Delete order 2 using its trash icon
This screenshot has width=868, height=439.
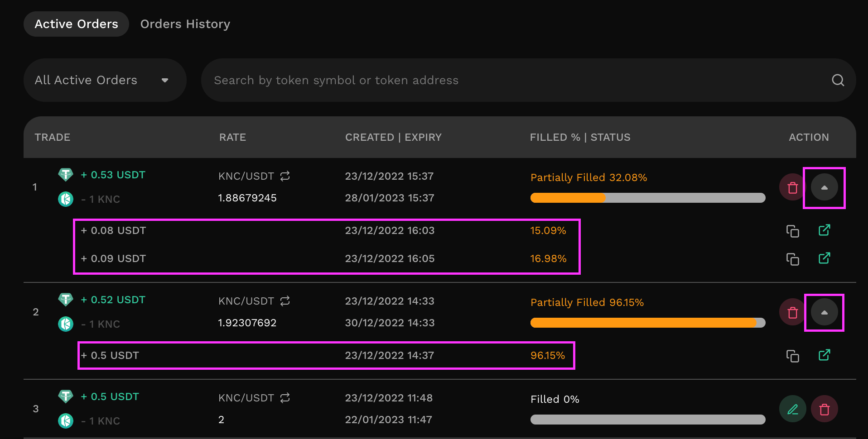pyautogui.click(x=792, y=312)
